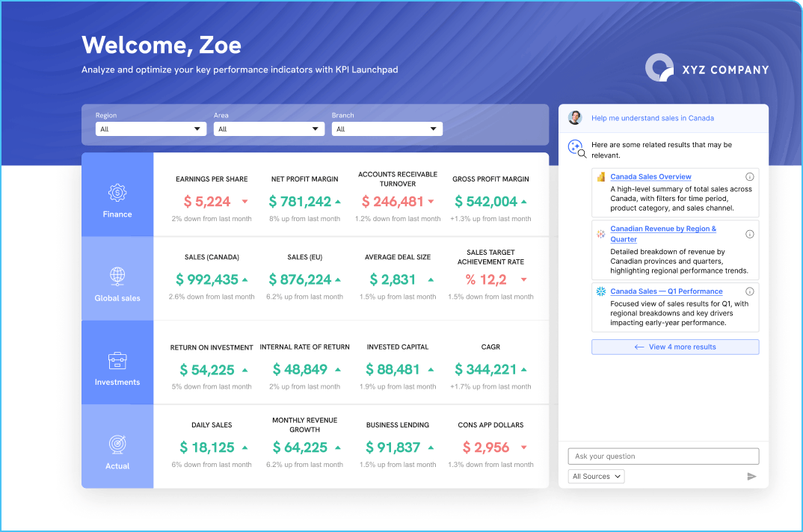Viewport: 803px width, 532px height.
Task: Click the send arrow in the chat panel
Action: tap(752, 476)
